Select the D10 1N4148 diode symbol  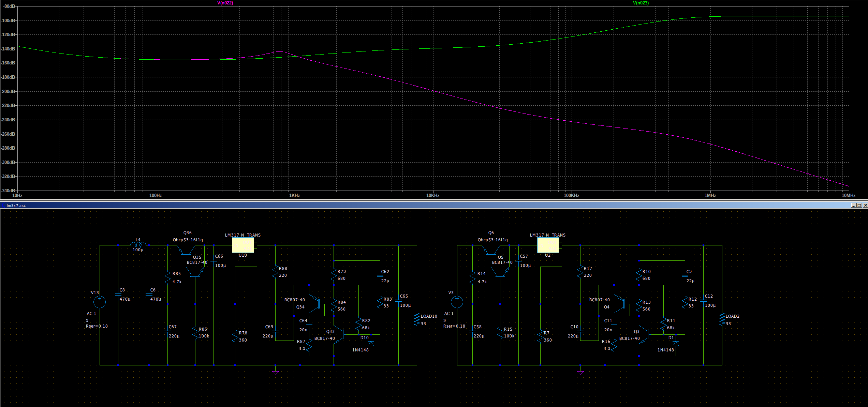coord(371,344)
